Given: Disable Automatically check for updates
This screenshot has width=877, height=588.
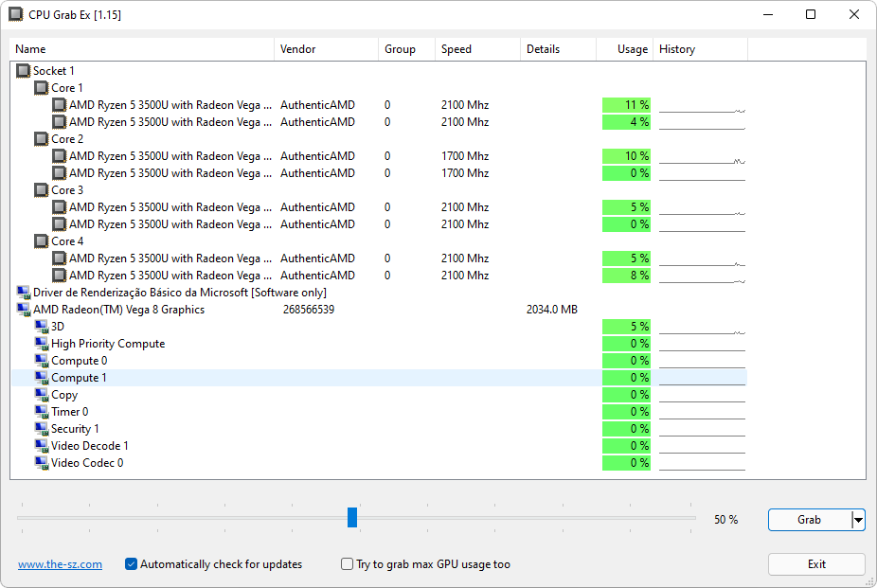Looking at the screenshot, I should [131, 564].
